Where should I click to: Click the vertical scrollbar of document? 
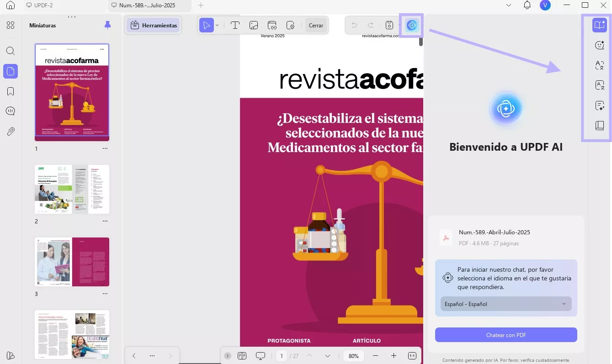coord(421,41)
